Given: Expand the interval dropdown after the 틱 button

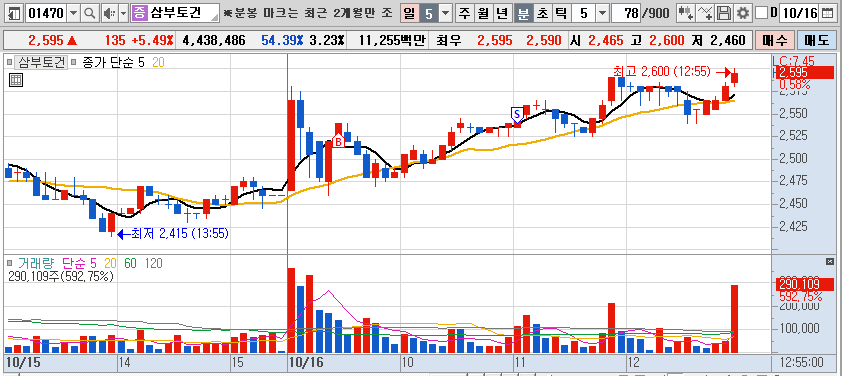Looking at the screenshot, I should point(603,13).
